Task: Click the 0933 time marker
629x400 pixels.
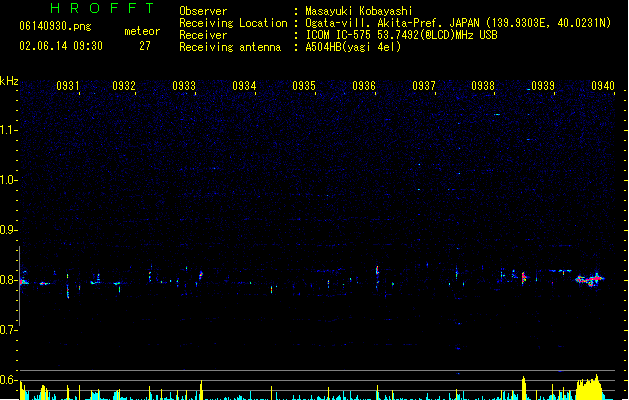Action: click(x=184, y=86)
